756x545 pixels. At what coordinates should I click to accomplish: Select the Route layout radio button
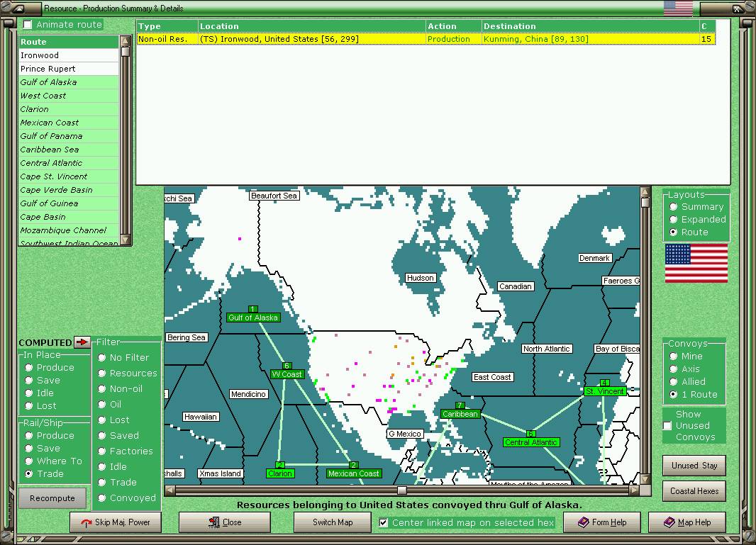tap(674, 232)
